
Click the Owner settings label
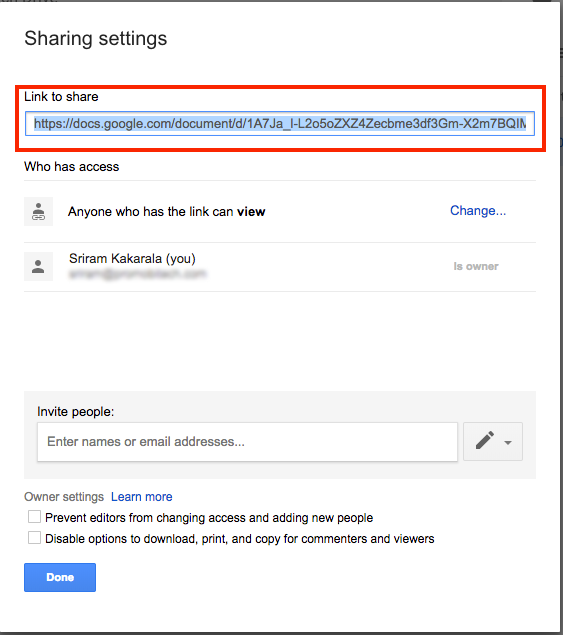pyautogui.click(x=64, y=496)
